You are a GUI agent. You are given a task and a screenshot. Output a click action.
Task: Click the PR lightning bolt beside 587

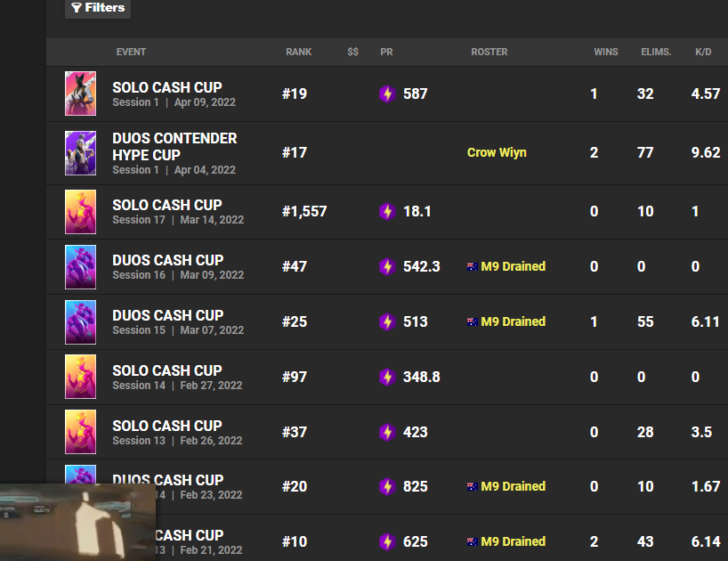pyautogui.click(x=386, y=93)
